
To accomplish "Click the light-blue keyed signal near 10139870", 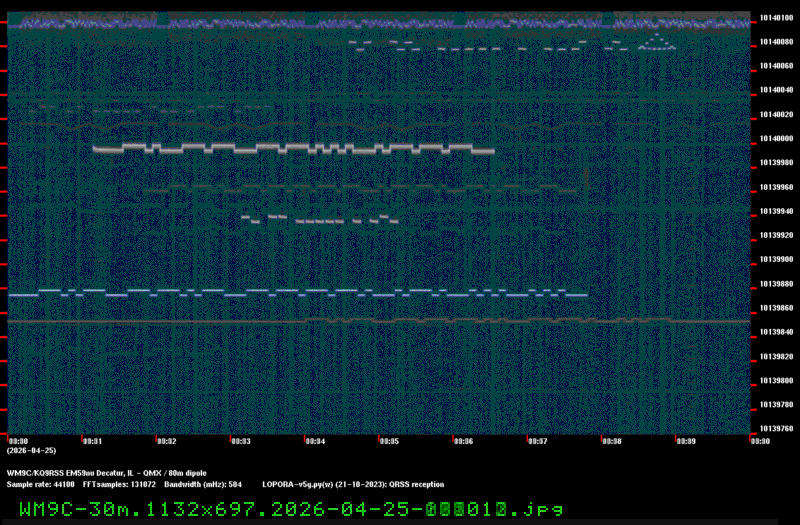I will pos(300,294).
